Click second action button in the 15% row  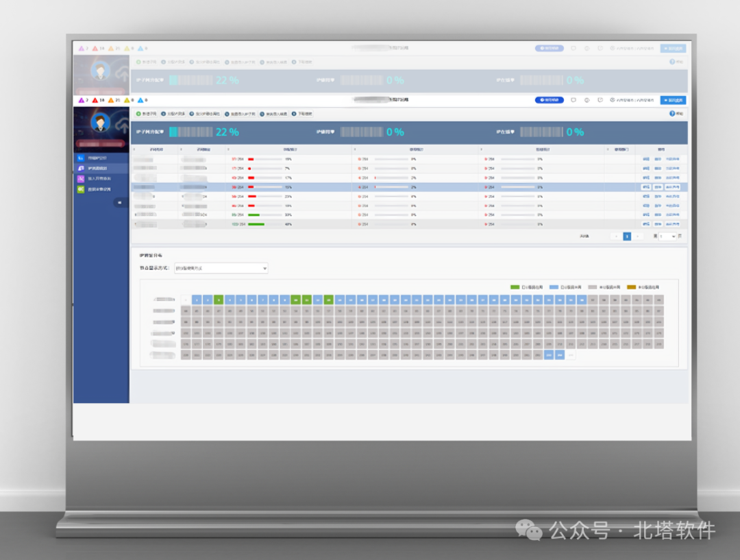tap(658, 187)
